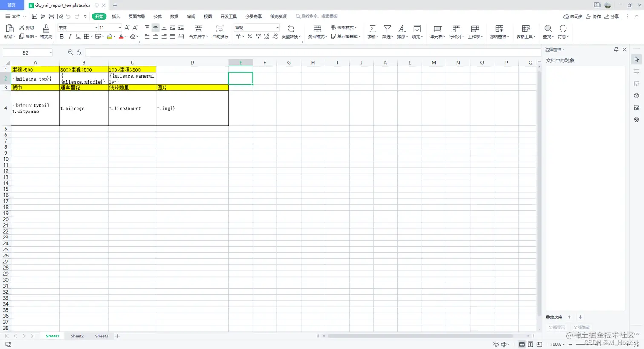Click the Sort (排序) icon

(402, 29)
